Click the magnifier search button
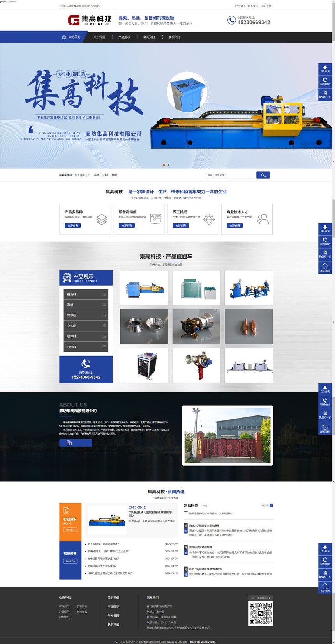335x644 pixels. coord(263,175)
